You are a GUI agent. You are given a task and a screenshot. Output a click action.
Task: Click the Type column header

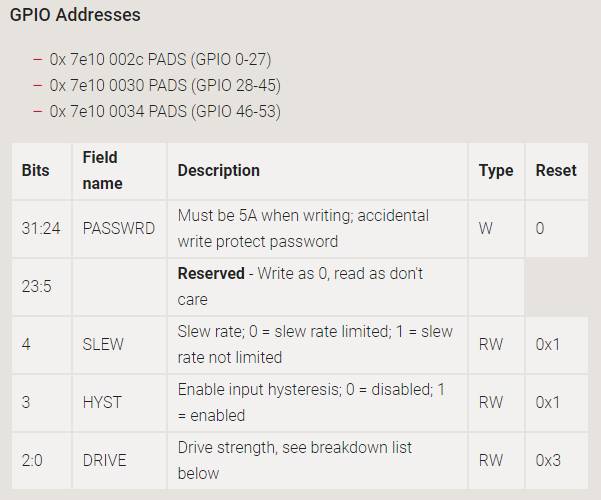coord(495,171)
